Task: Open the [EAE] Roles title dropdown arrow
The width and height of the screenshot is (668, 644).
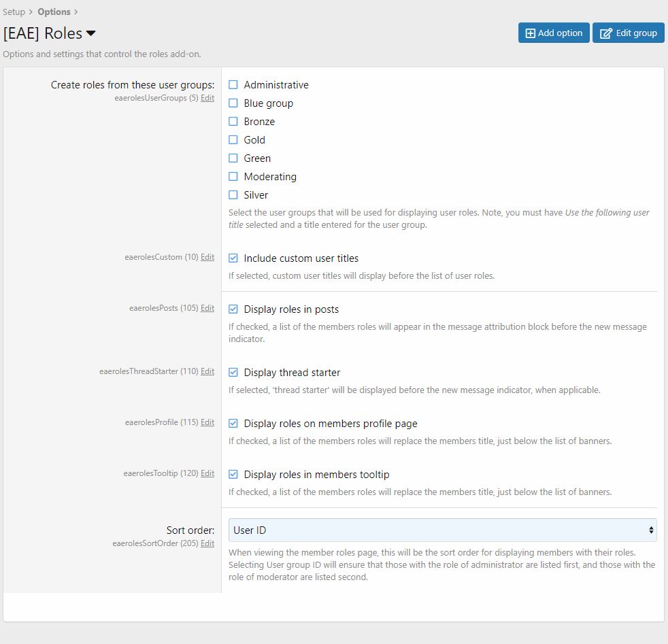Action: click(90, 33)
